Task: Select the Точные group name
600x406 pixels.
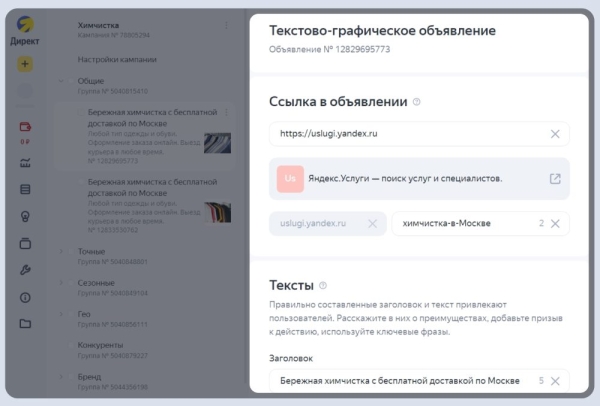Action: [x=91, y=251]
